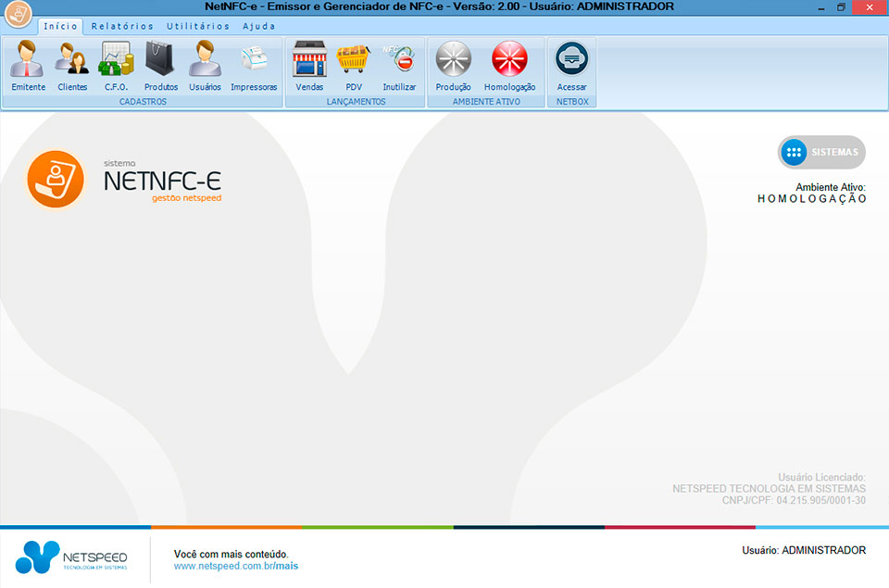Open Inutilizar NFC-e numbering
The width and height of the screenshot is (889, 588).
(399, 66)
